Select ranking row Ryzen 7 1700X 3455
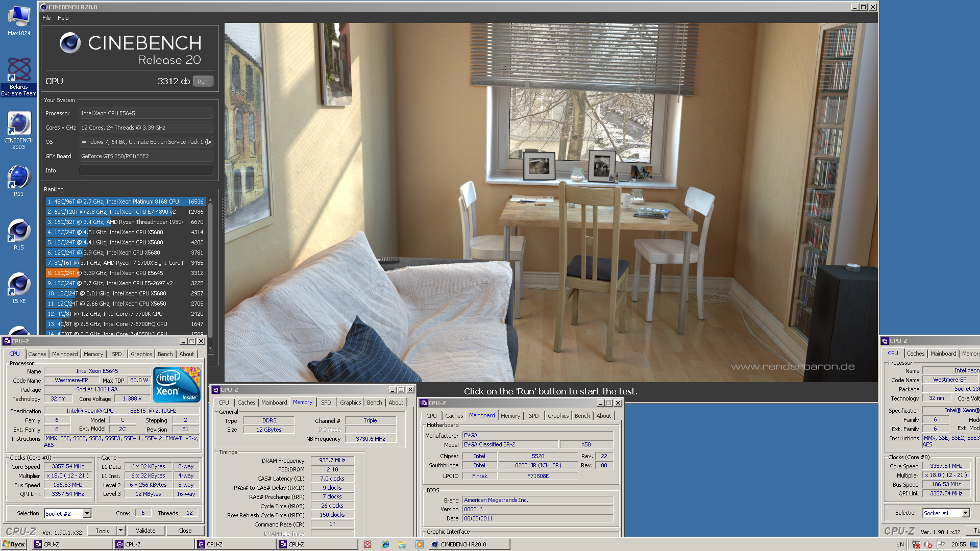 click(x=126, y=263)
